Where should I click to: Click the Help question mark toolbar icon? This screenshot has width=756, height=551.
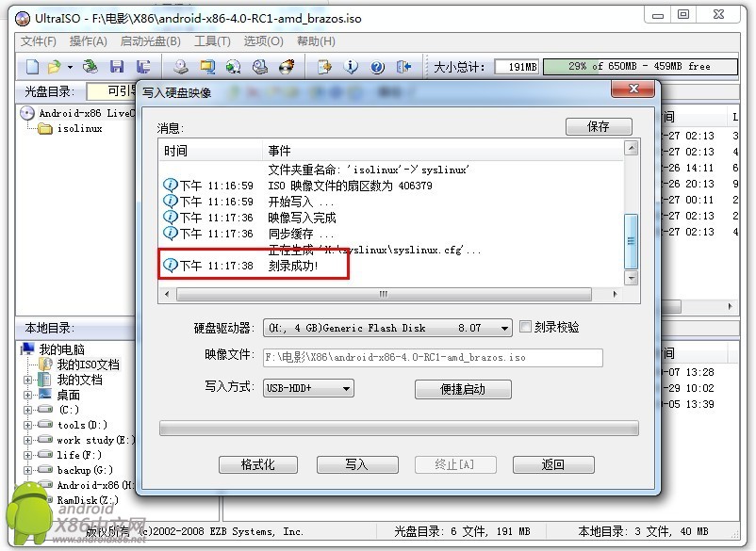point(377,67)
